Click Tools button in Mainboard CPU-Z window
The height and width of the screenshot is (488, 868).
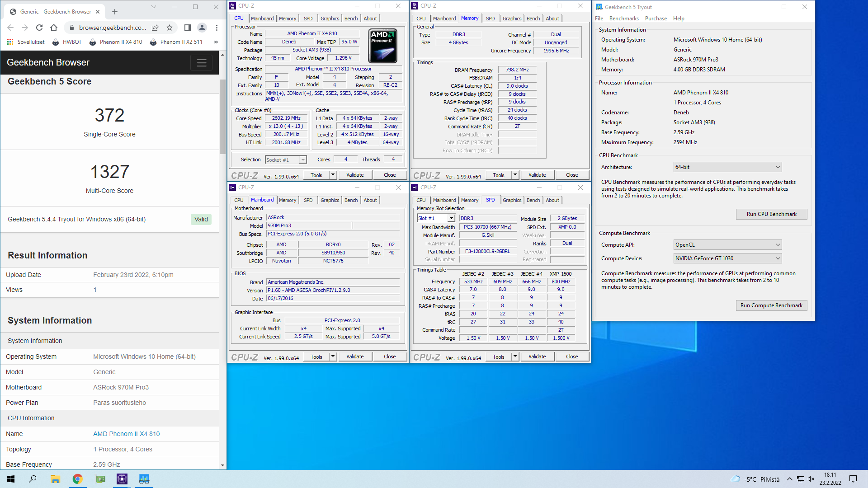point(316,357)
